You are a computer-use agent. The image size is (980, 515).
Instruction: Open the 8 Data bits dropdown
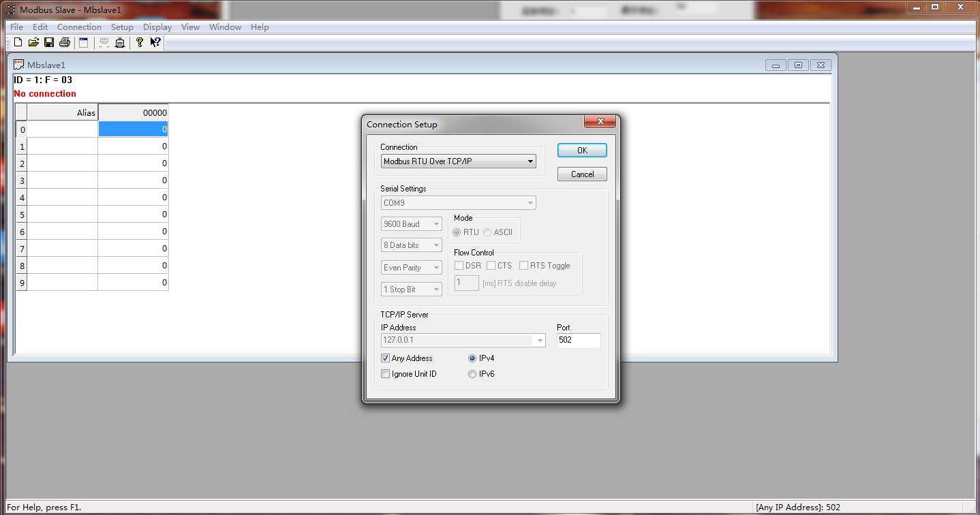[412, 245]
